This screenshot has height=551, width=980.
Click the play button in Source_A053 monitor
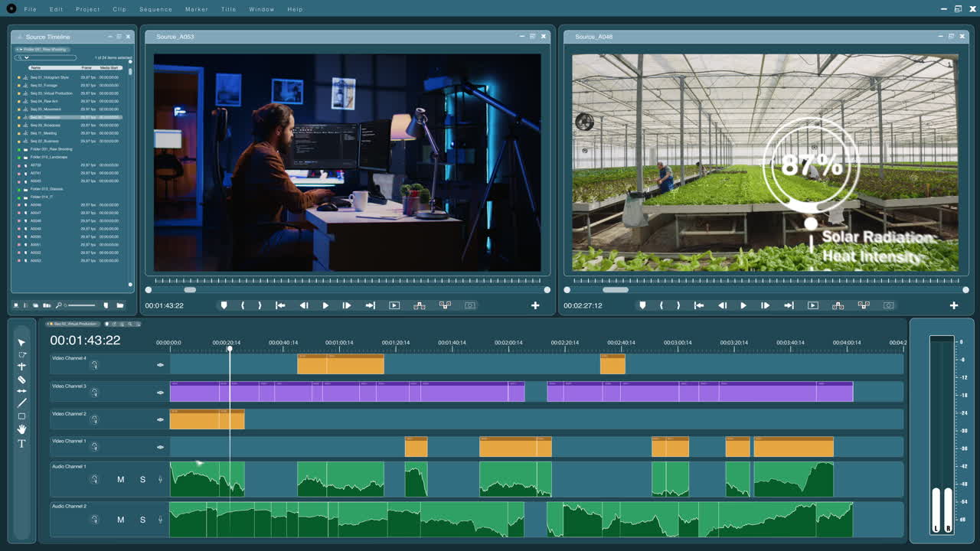point(325,305)
